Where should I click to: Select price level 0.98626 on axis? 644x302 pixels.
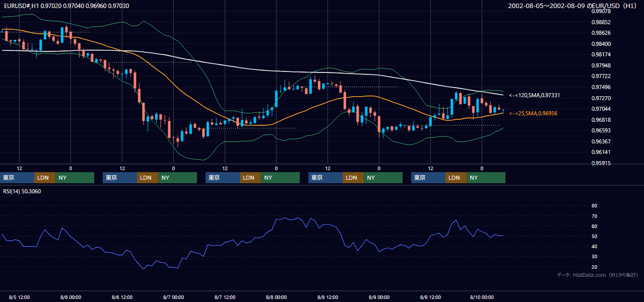point(601,33)
